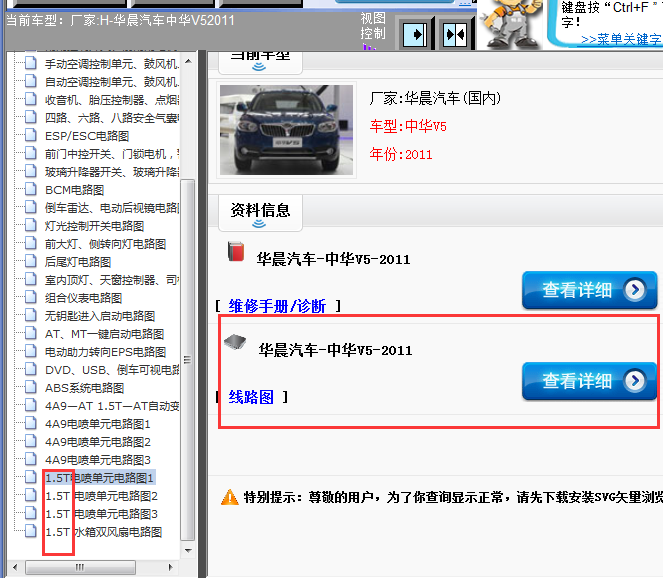Screen dimensions: 663x578
Task: Open 前门中控开关、门锁电机 entry
Action: coord(112,154)
